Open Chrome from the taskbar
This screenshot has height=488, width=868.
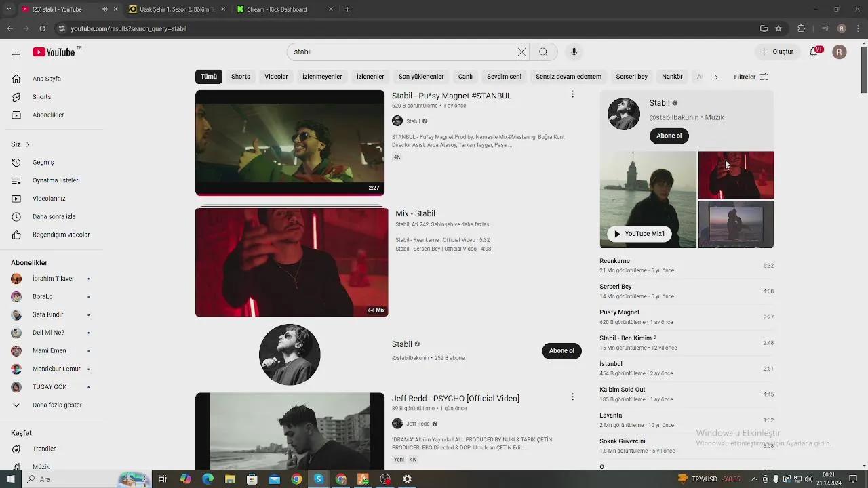296,479
